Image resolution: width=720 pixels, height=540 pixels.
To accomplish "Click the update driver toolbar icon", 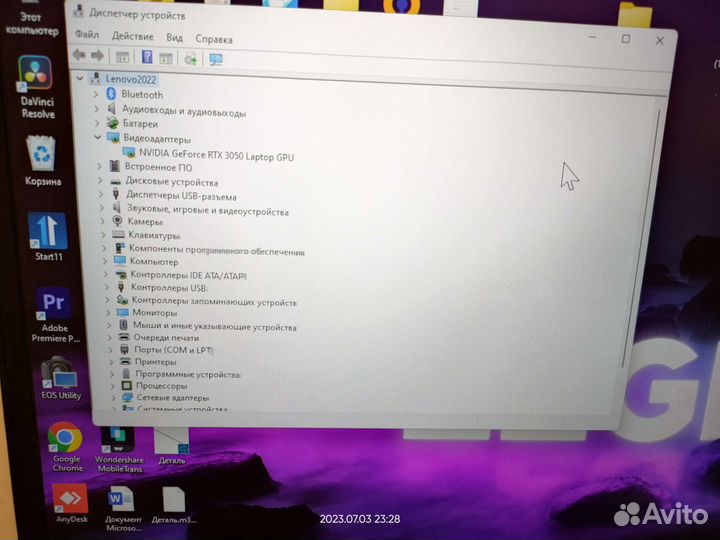I will click(x=191, y=59).
